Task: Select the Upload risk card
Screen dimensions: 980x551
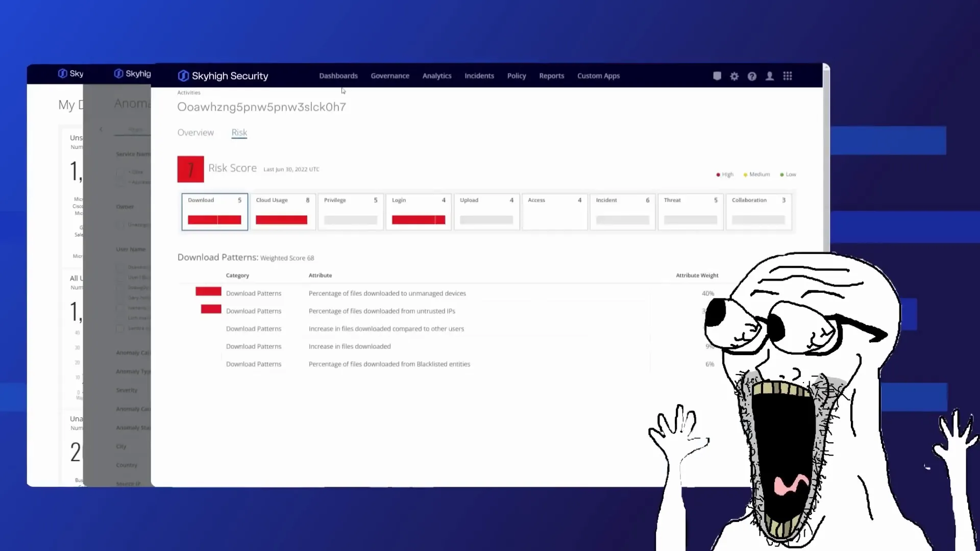Action: click(487, 212)
